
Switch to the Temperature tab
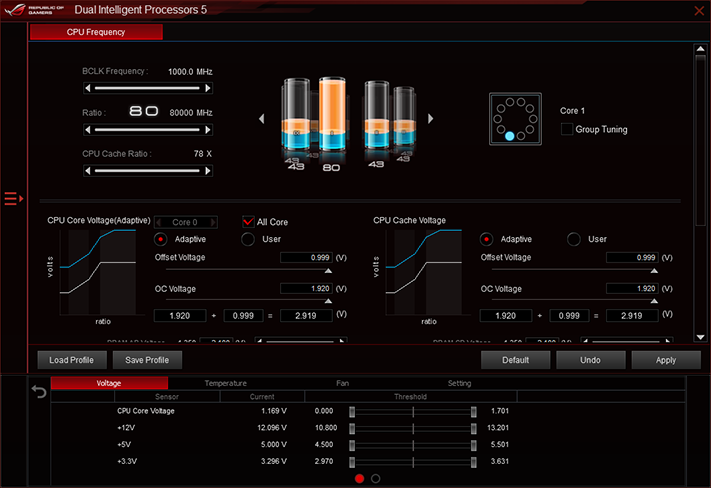pyautogui.click(x=226, y=383)
